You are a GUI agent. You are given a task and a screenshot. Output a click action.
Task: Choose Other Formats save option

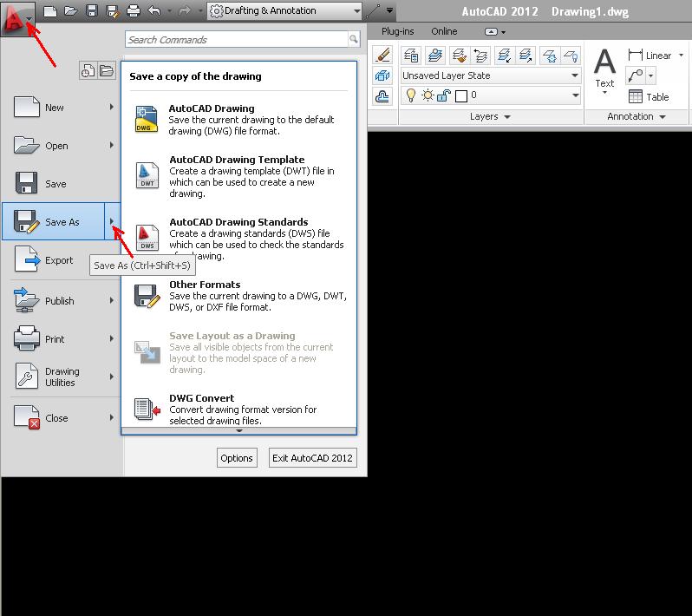point(238,295)
